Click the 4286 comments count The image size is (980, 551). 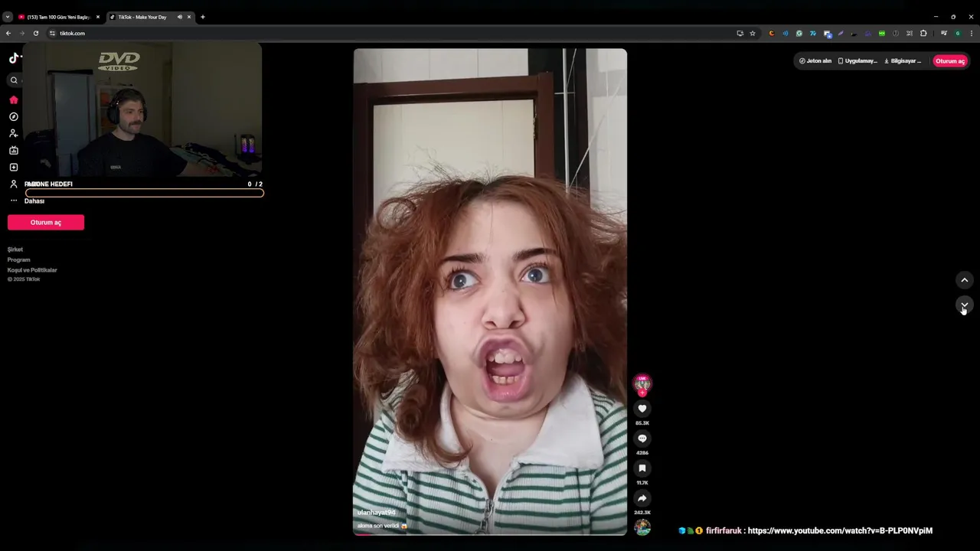(642, 453)
